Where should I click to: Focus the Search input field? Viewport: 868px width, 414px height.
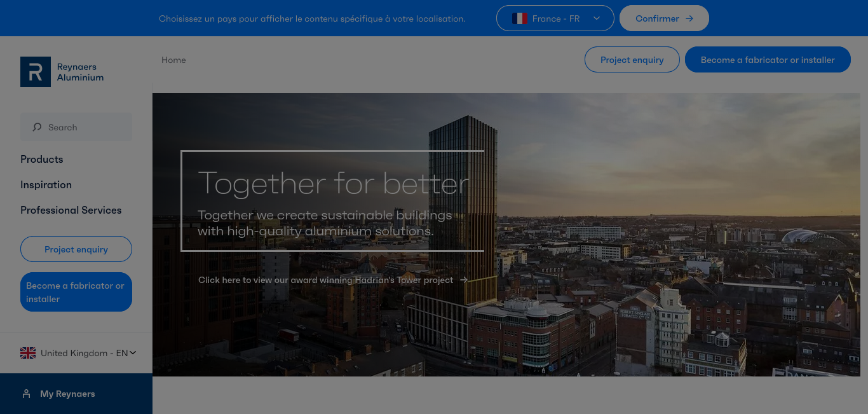tap(76, 127)
